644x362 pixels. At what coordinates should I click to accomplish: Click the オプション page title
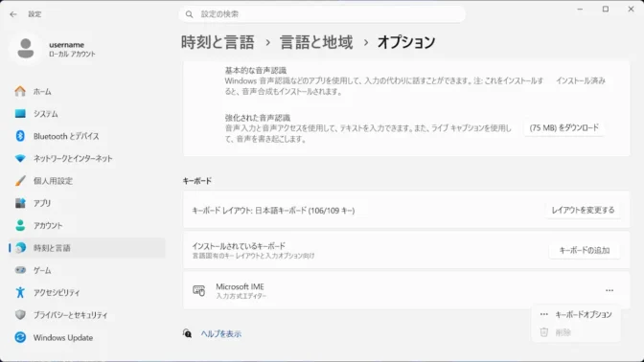pos(406,42)
